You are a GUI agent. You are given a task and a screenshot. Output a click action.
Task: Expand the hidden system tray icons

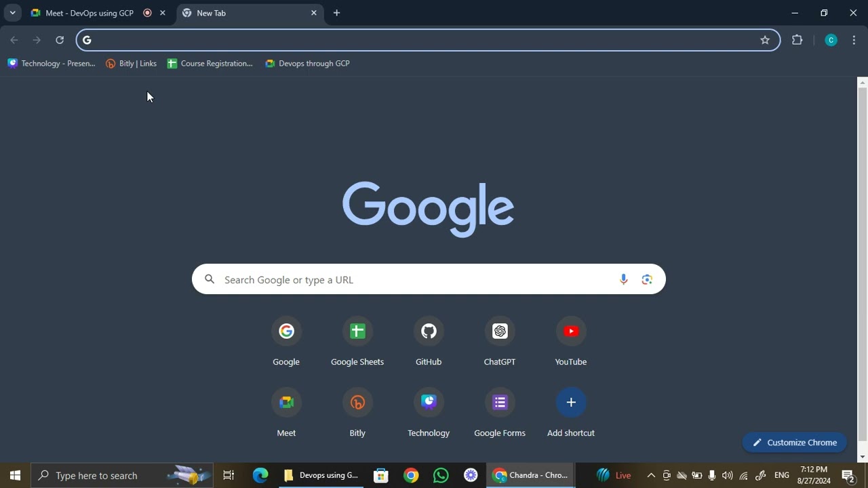651,475
